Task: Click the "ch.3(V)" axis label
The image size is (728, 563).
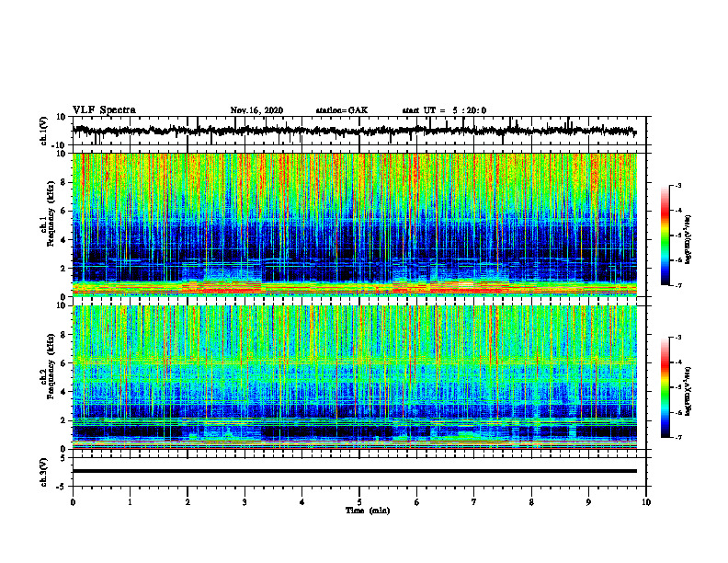Action: (44, 473)
